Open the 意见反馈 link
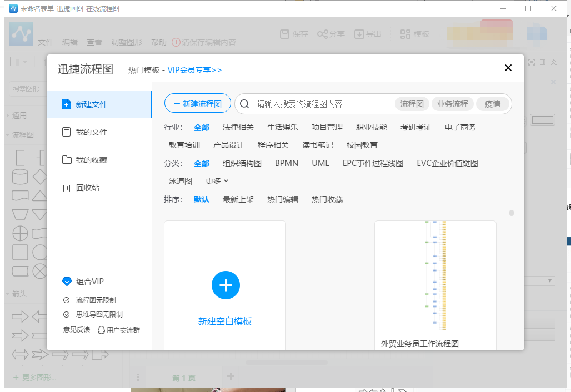This screenshot has width=571, height=392. (x=77, y=330)
